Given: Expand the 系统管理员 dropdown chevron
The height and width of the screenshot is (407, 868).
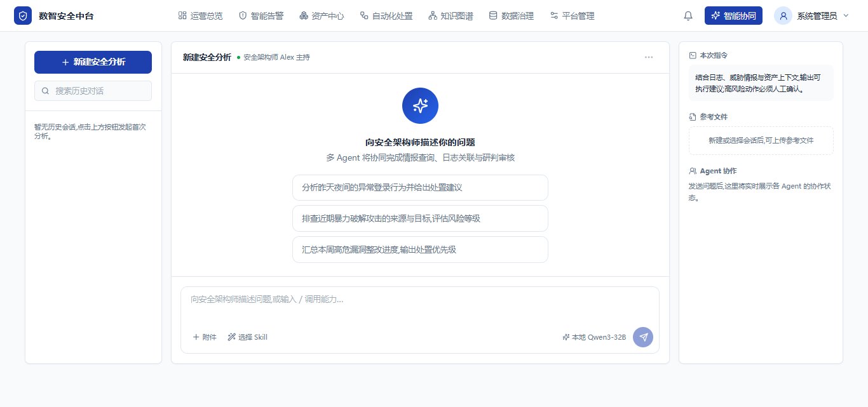Looking at the screenshot, I should click(x=846, y=16).
